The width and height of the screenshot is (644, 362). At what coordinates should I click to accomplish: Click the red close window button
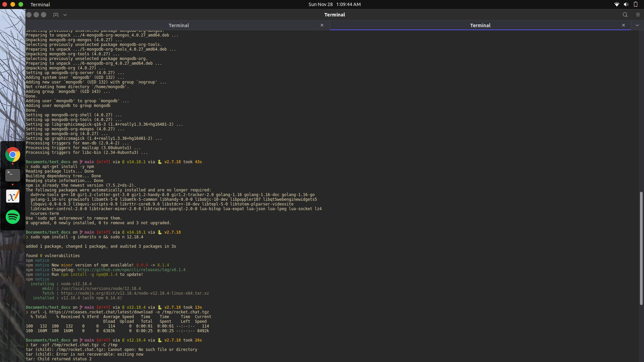coord(5,4)
